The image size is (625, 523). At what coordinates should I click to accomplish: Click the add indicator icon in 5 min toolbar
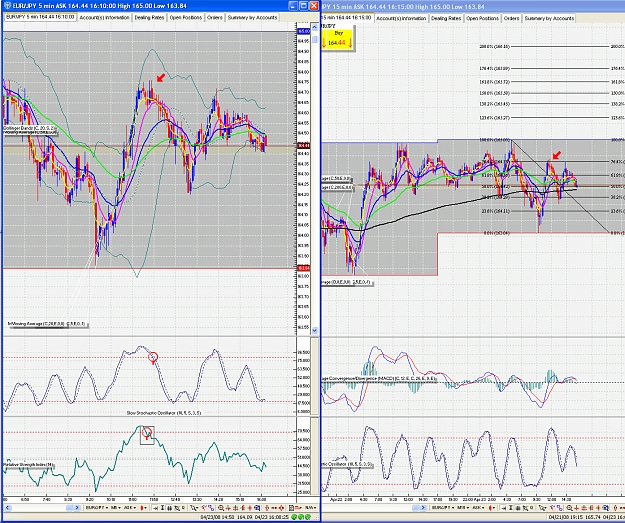click(203, 508)
